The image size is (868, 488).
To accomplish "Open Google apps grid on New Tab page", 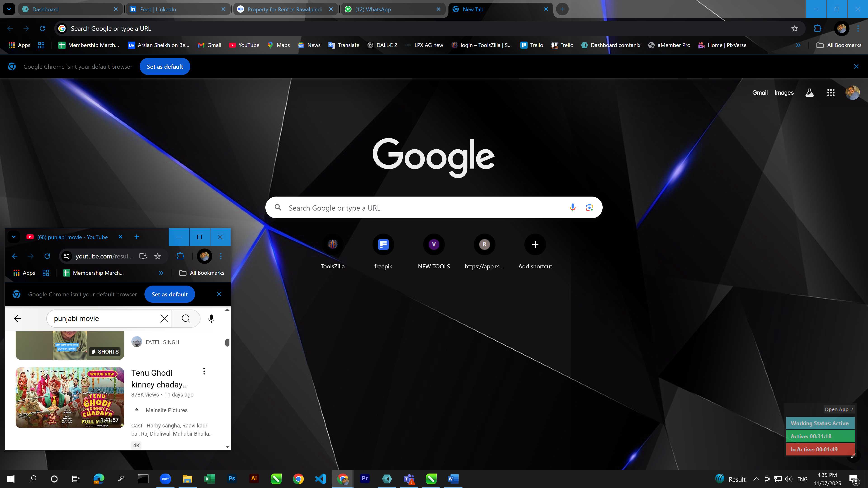I will (x=831, y=93).
